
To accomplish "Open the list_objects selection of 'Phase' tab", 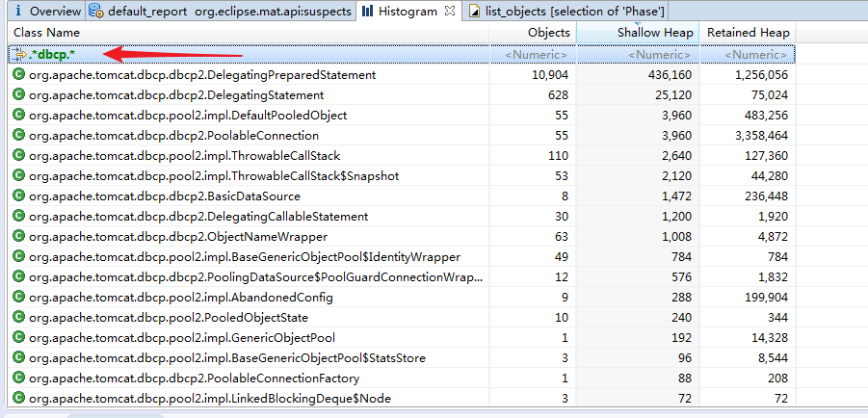I will 567,11.
